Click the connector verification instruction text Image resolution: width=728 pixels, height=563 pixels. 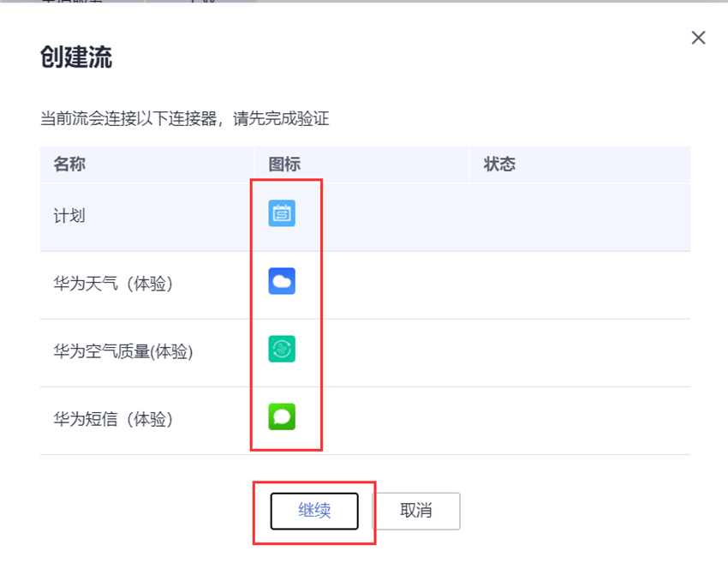pos(184,118)
